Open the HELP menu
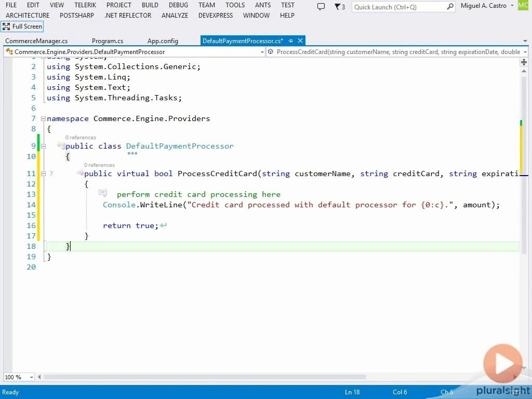The height and width of the screenshot is (399, 532). (287, 16)
